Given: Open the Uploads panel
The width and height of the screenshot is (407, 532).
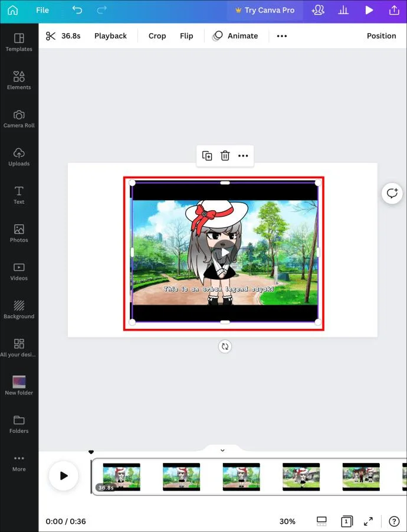Looking at the screenshot, I should 19,157.
